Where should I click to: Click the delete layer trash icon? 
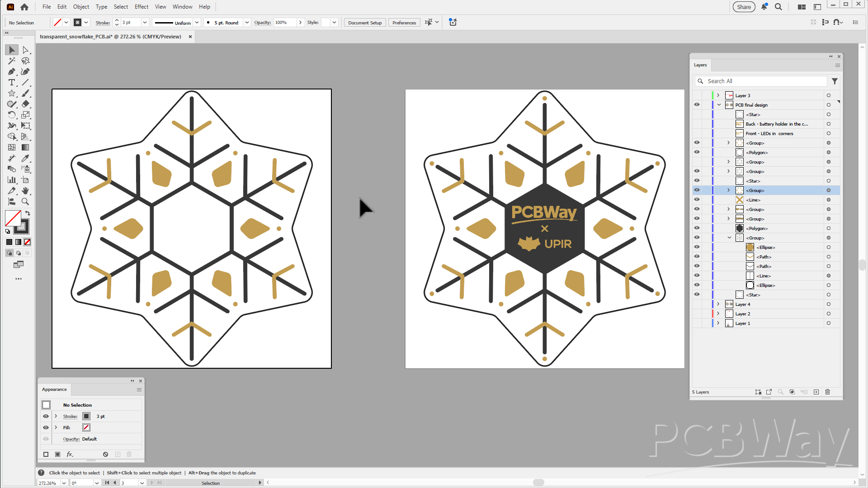pos(827,392)
